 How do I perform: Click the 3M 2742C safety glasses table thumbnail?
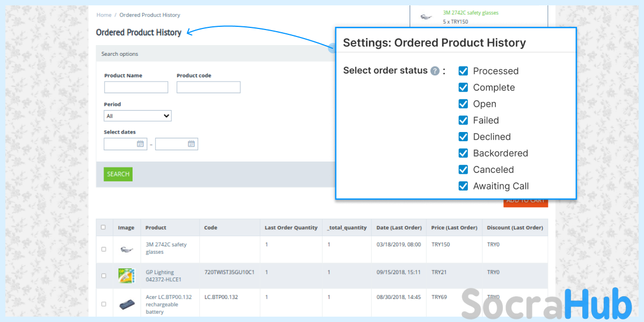126,249
